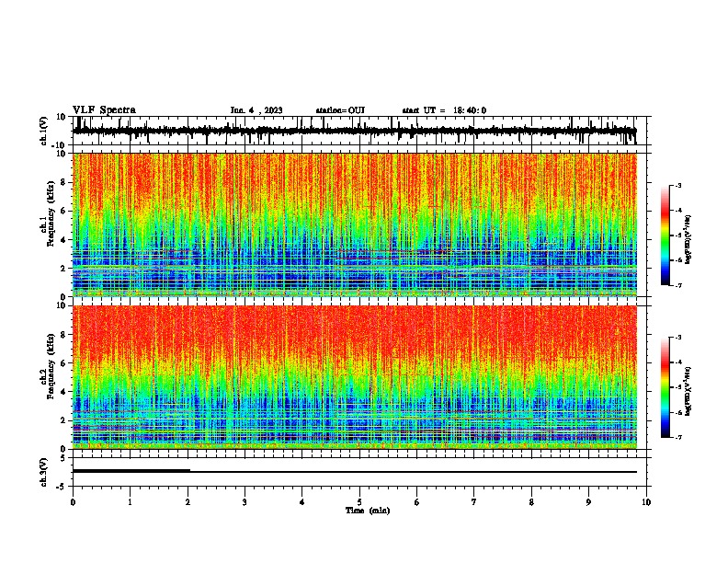Click the 'start UT = 18:40:0' header text
Viewport: 728px width, 563px height.
[444, 110]
